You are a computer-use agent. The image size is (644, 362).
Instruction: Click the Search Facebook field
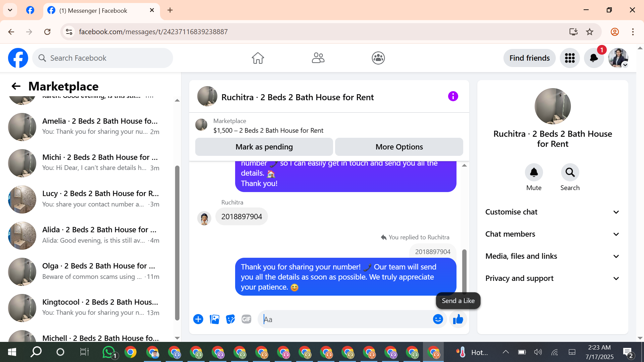[103, 58]
